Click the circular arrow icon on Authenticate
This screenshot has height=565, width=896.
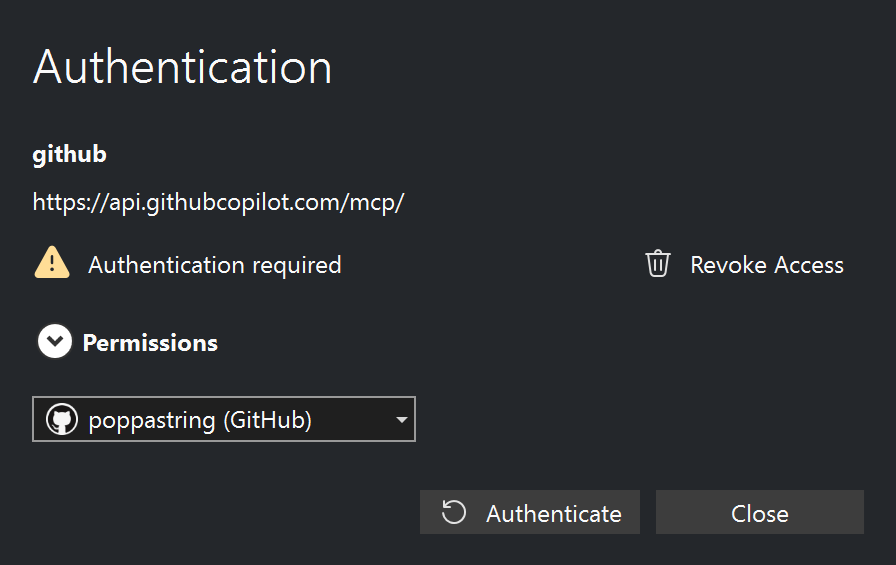point(454,513)
